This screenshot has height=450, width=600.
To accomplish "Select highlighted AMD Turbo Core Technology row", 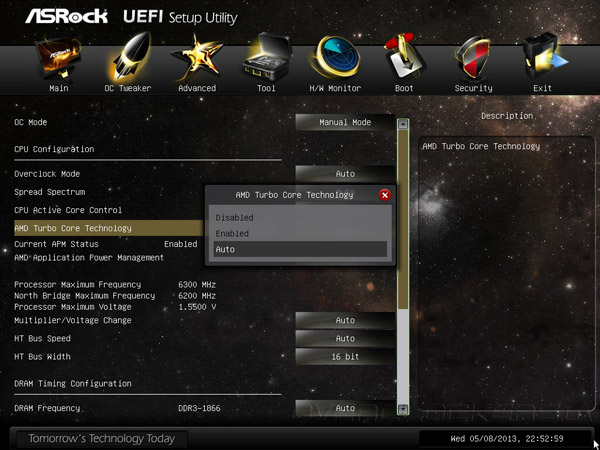I will point(109,228).
